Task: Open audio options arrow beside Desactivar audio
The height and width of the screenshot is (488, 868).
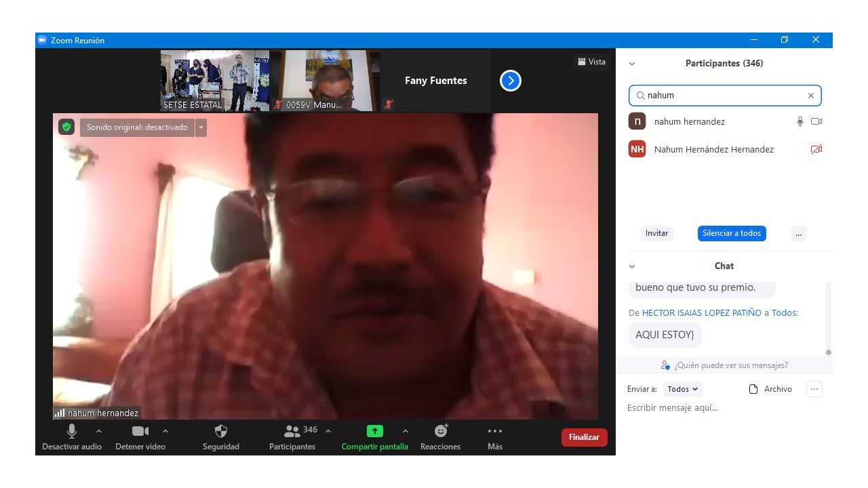Action: pyautogui.click(x=99, y=431)
